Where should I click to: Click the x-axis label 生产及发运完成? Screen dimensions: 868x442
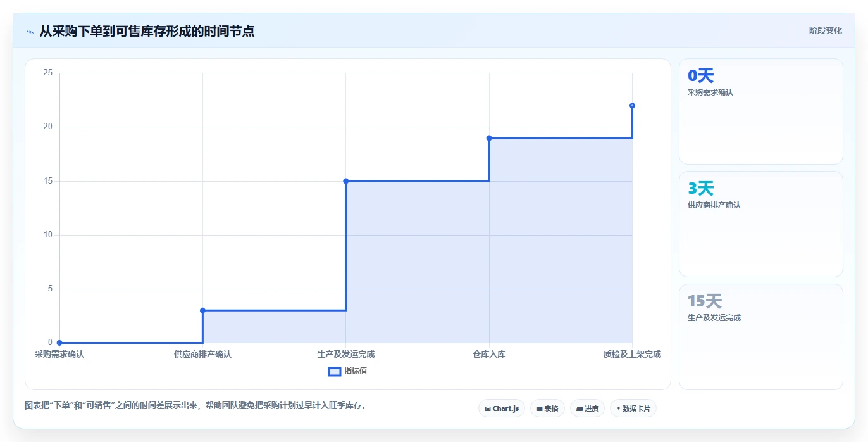coord(346,354)
